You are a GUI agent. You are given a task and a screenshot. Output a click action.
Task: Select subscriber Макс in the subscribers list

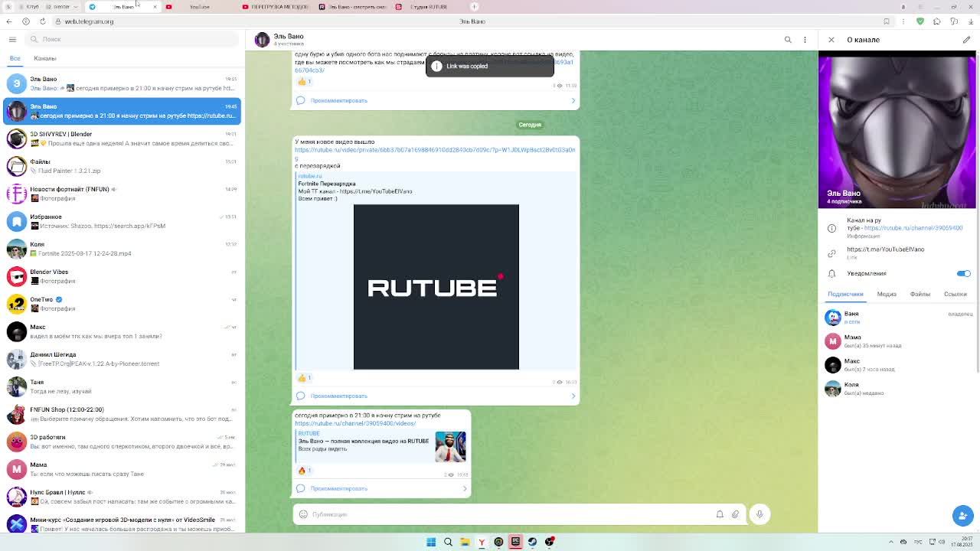point(897,365)
